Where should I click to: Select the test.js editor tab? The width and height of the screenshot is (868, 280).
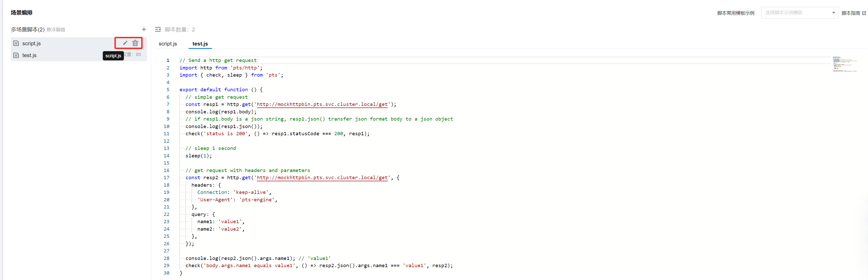coord(200,44)
